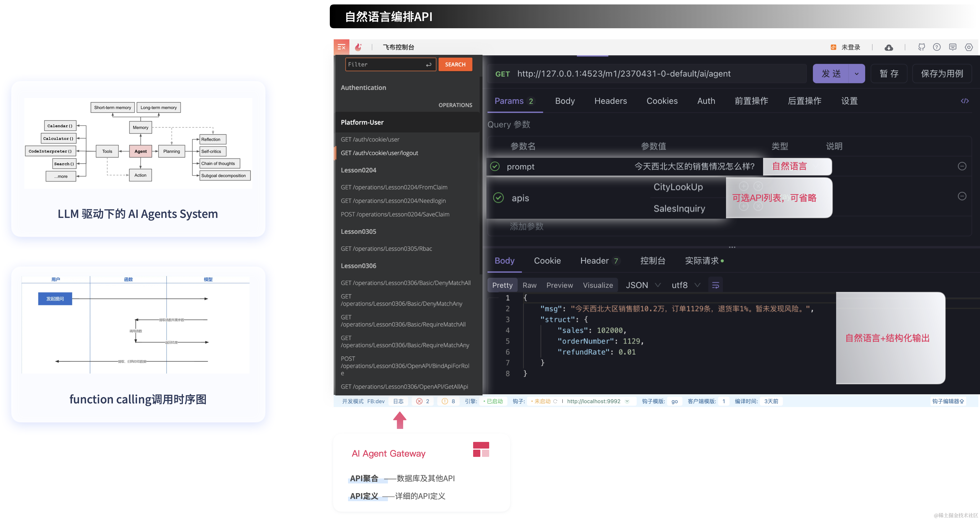This screenshot has height=520, width=980.
Task: Open the send button dropdown arrow
Action: point(857,73)
